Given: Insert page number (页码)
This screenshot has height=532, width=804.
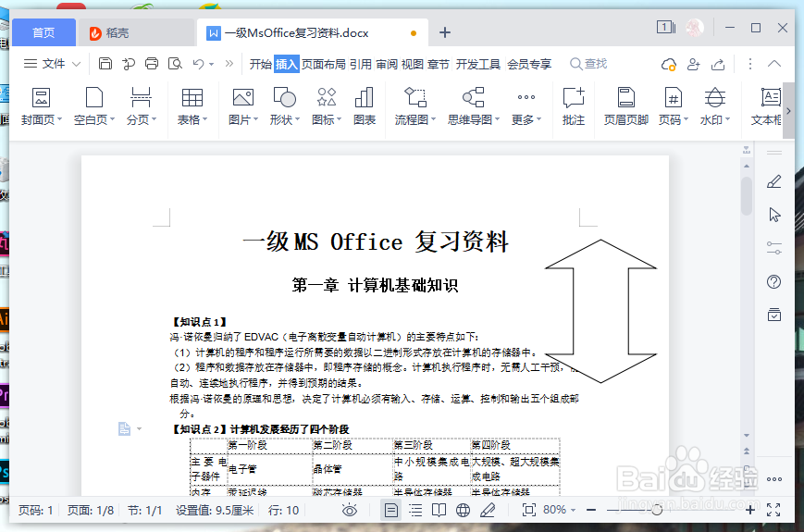Looking at the screenshot, I should click(x=674, y=106).
